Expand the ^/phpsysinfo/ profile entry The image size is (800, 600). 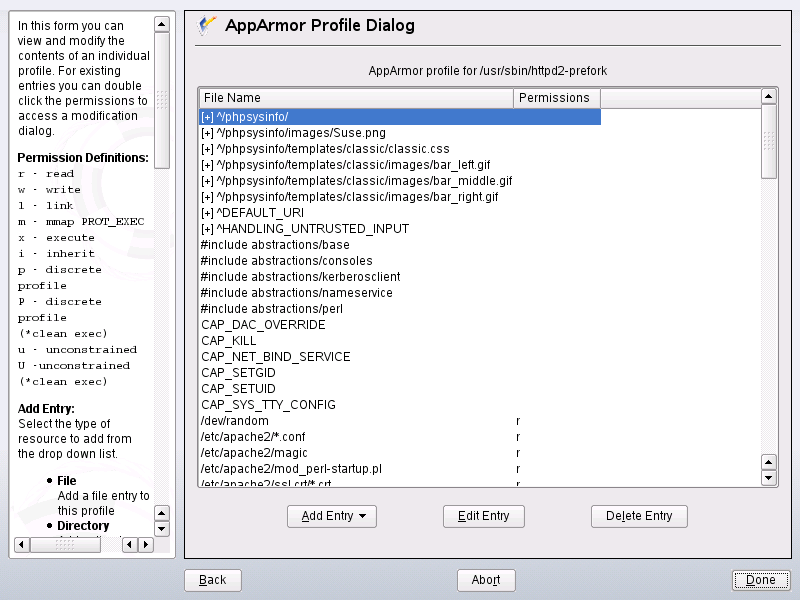tap(207, 117)
